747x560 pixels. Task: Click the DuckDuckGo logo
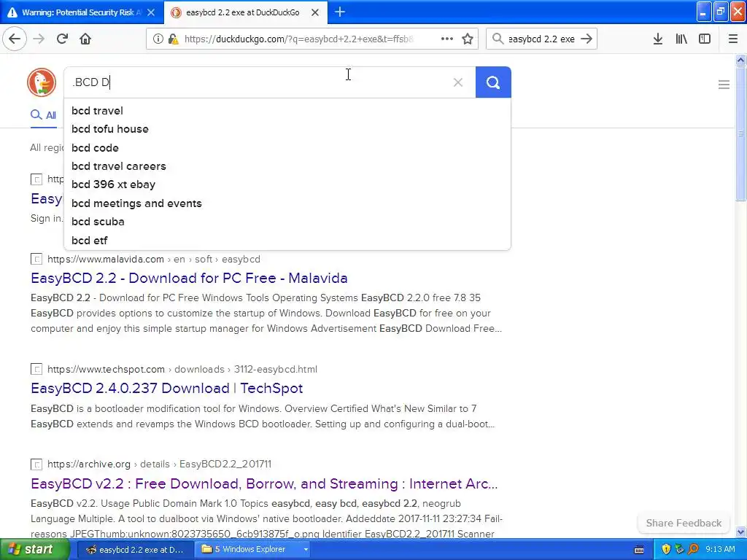click(42, 82)
